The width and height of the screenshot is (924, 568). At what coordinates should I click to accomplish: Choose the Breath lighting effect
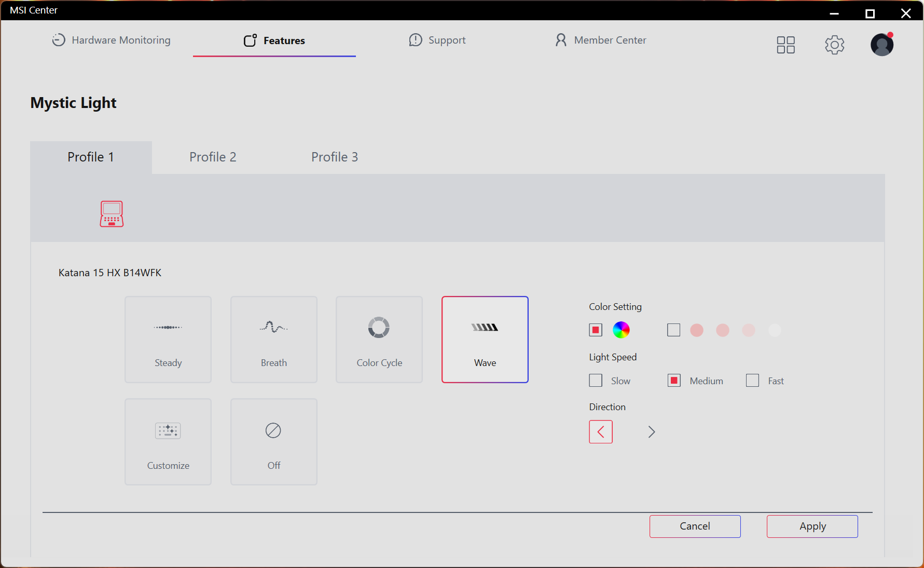tap(273, 340)
